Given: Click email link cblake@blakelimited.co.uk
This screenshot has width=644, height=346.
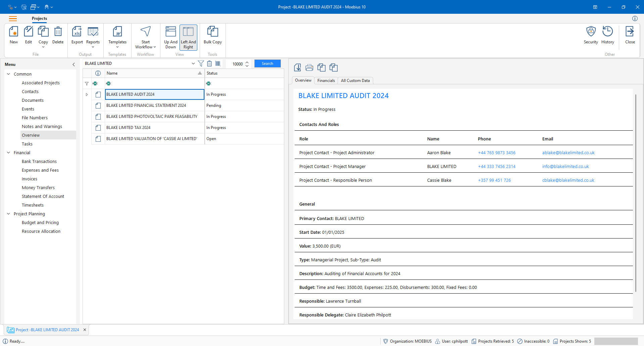Looking at the screenshot, I should [x=568, y=180].
